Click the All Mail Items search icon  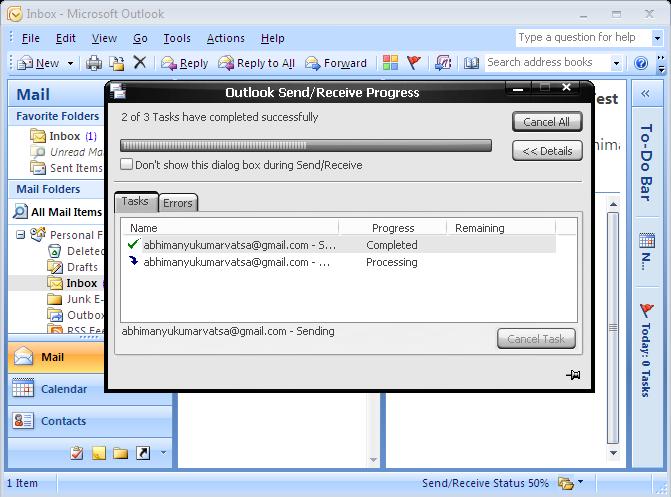click(20, 211)
